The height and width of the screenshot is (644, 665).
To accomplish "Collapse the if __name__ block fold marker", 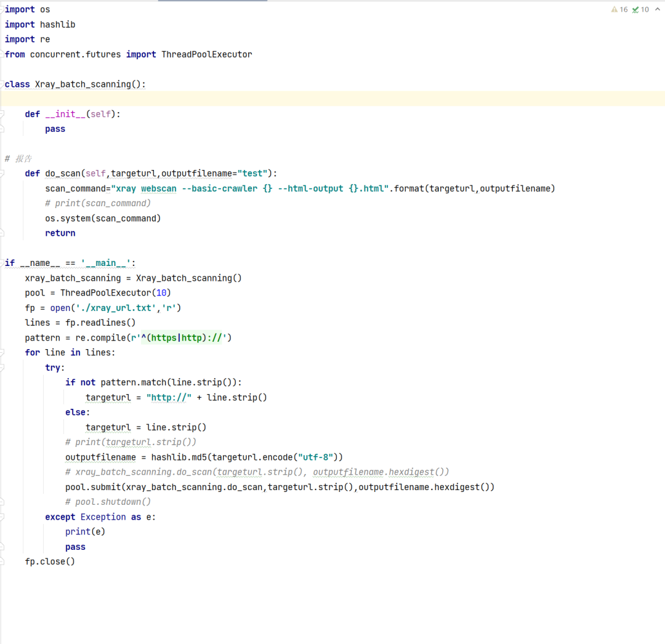I will pyautogui.click(x=2, y=263).
